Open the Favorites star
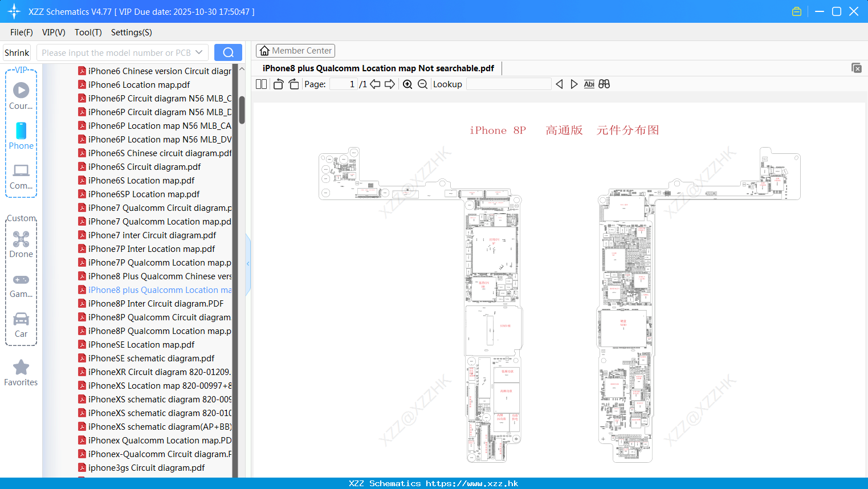The image size is (868, 489). pyautogui.click(x=21, y=373)
